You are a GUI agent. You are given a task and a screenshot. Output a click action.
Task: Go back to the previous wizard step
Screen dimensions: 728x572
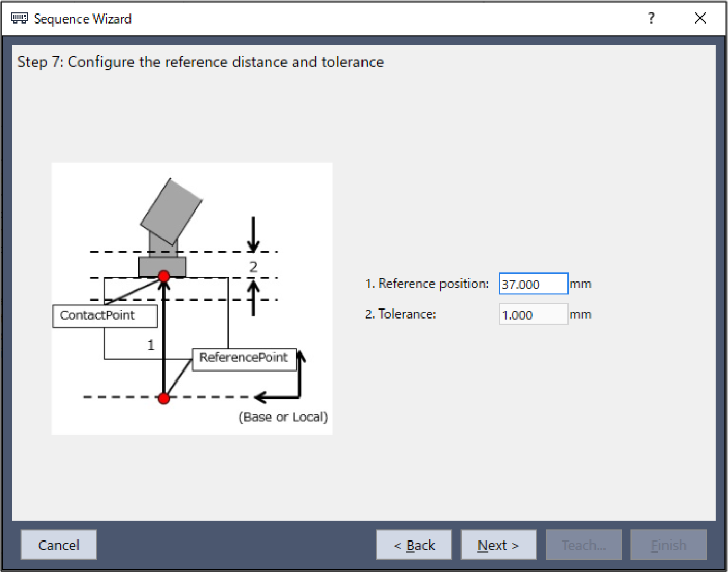click(414, 545)
